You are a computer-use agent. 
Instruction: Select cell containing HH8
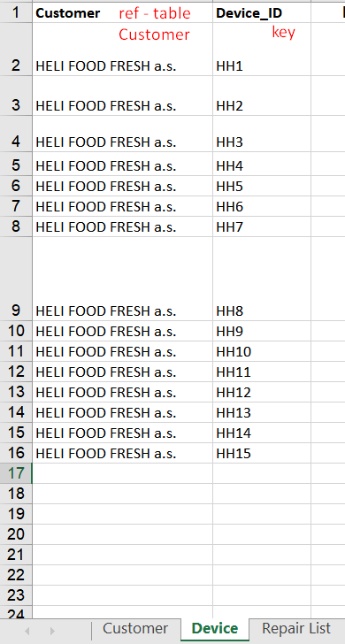pyautogui.click(x=262, y=279)
